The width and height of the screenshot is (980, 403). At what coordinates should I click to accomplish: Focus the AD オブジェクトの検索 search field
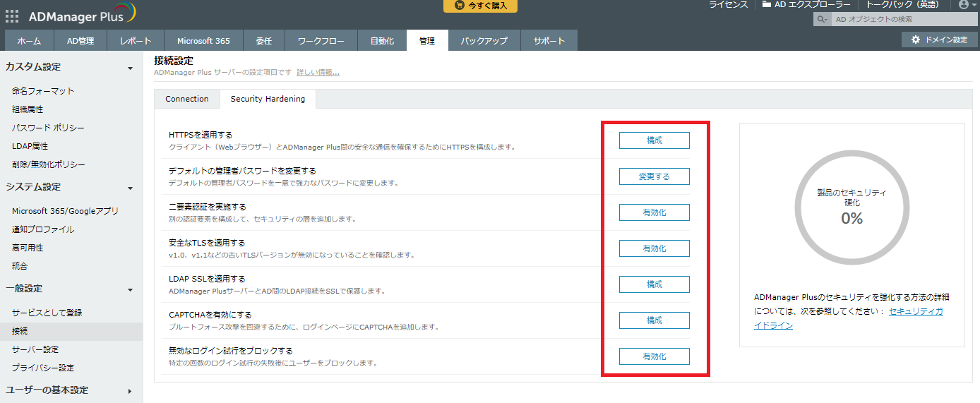pos(904,20)
